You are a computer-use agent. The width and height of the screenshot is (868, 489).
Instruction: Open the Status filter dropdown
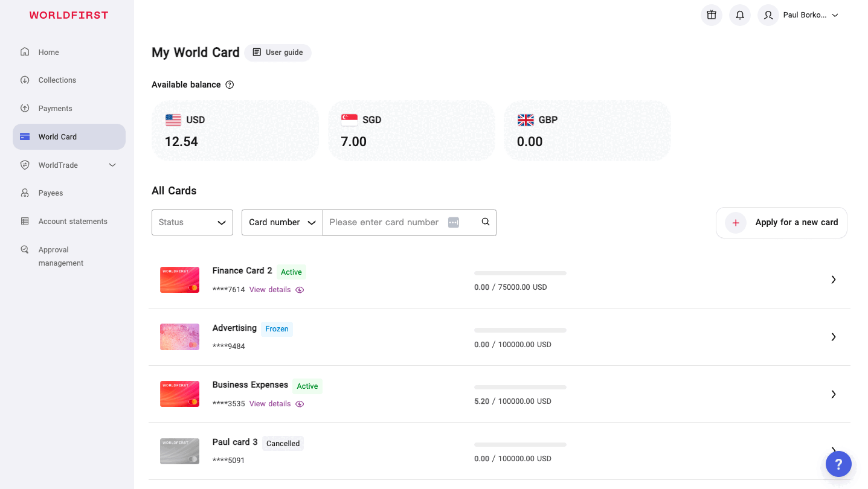click(192, 223)
